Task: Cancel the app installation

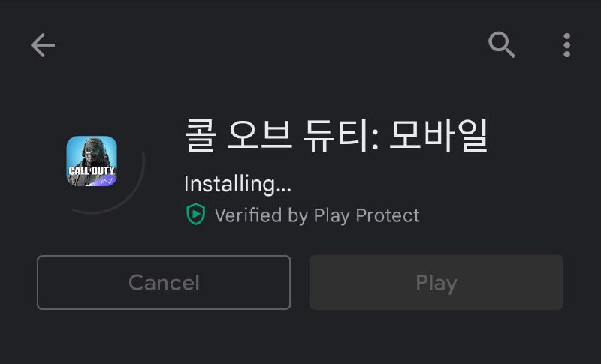Action: (164, 282)
